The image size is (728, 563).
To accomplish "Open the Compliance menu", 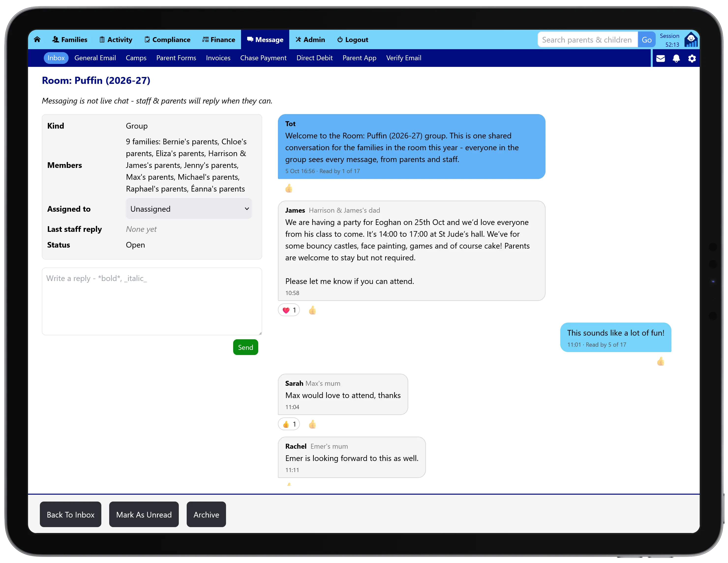I will click(167, 39).
